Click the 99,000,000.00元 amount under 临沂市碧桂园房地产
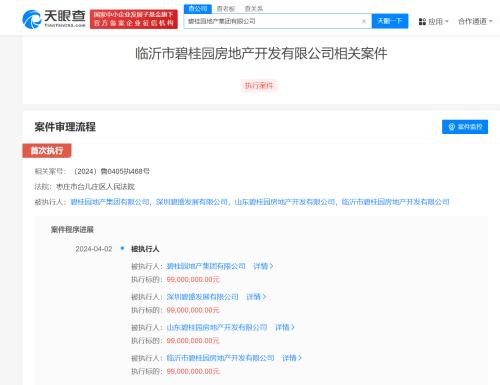This screenshot has height=385, width=500. (193, 371)
